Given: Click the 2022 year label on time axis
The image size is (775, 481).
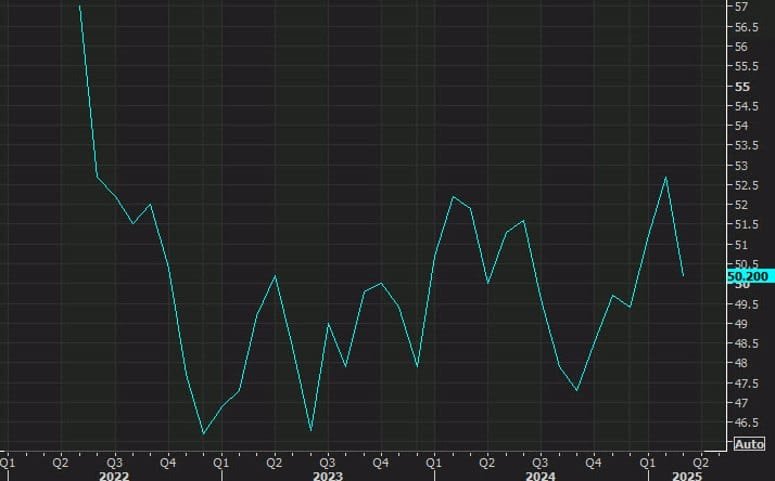Looking at the screenshot, I should click(114, 474).
